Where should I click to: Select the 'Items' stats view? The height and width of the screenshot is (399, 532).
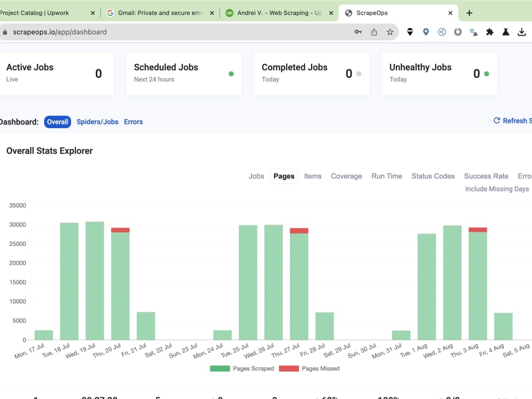pos(313,176)
